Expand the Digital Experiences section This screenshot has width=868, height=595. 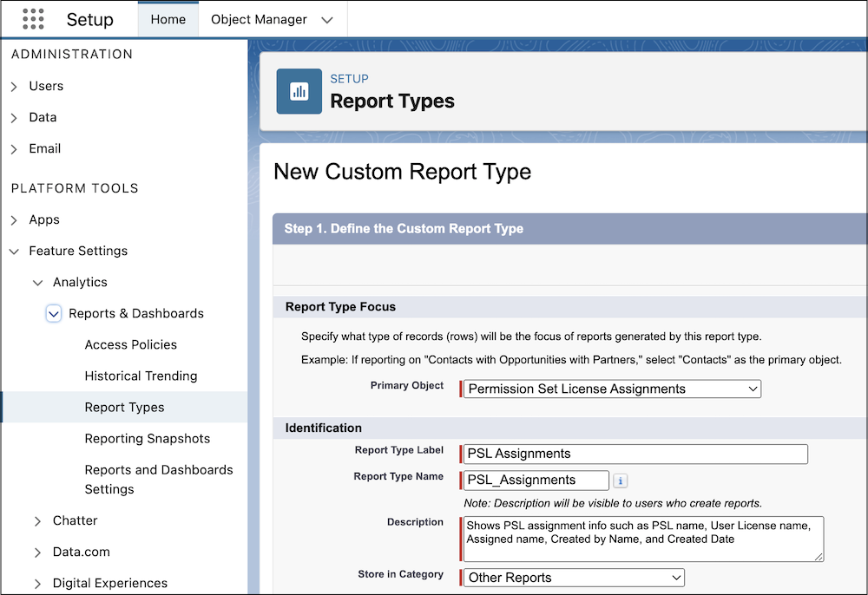click(37, 584)
